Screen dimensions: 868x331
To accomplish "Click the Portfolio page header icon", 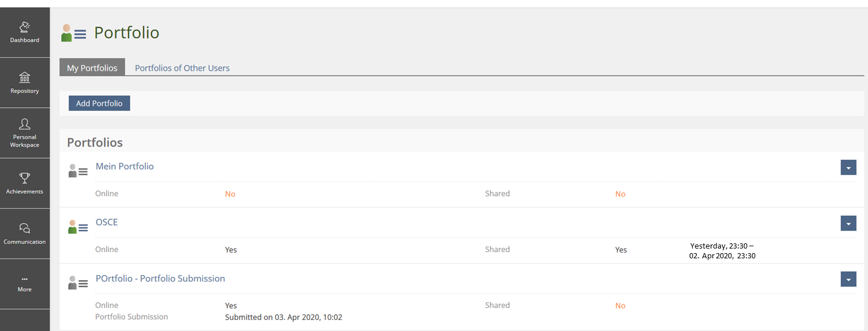I will coord(73,33).
